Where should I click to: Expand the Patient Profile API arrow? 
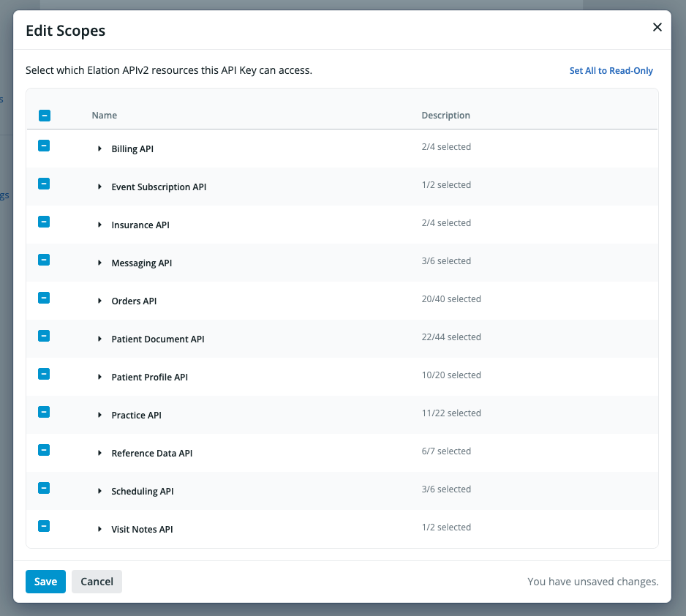point(99,377)
